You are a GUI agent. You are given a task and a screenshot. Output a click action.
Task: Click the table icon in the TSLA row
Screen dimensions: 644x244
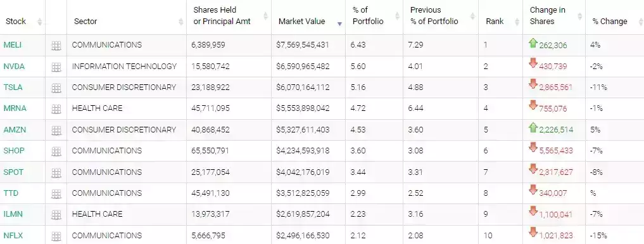[56, 88]
